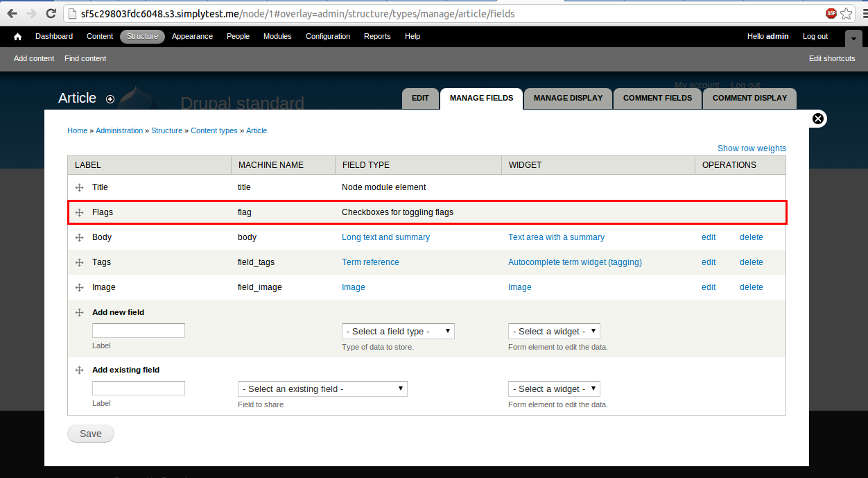
Task: Click the Adblock Plus icon in address bar
Action: tap(831, 13)
